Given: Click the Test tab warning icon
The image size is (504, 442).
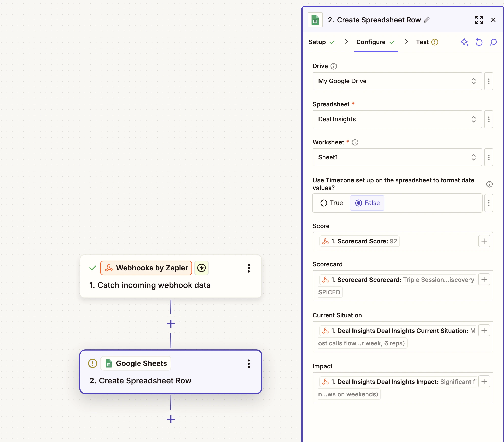Looking at the screenshot, I should 435,42.
